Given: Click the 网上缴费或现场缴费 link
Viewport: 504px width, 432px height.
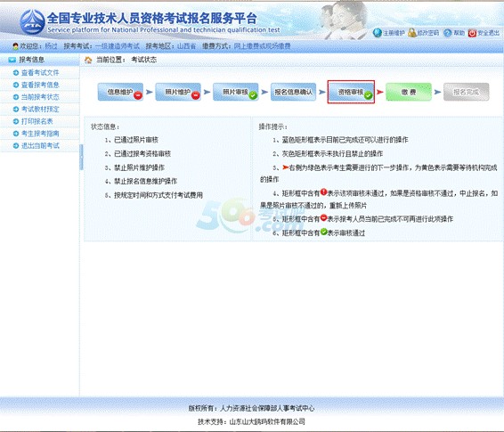Looking at the screenshot, I should (262, 46).
